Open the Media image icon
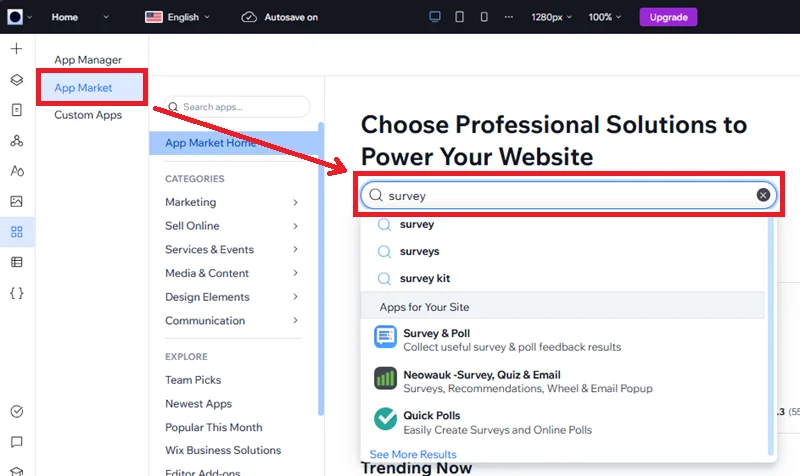 16,201
